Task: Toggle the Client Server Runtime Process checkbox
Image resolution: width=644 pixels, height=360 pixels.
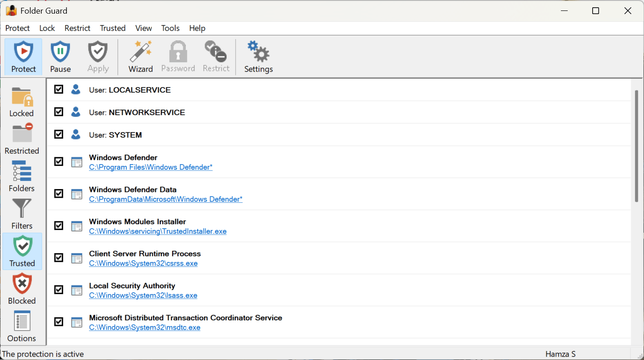Action: [59, 258]
